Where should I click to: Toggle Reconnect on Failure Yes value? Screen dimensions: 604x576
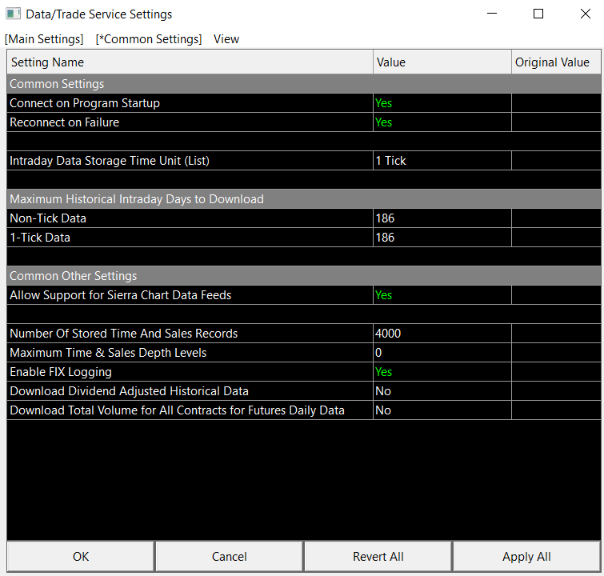coord(442,122)
